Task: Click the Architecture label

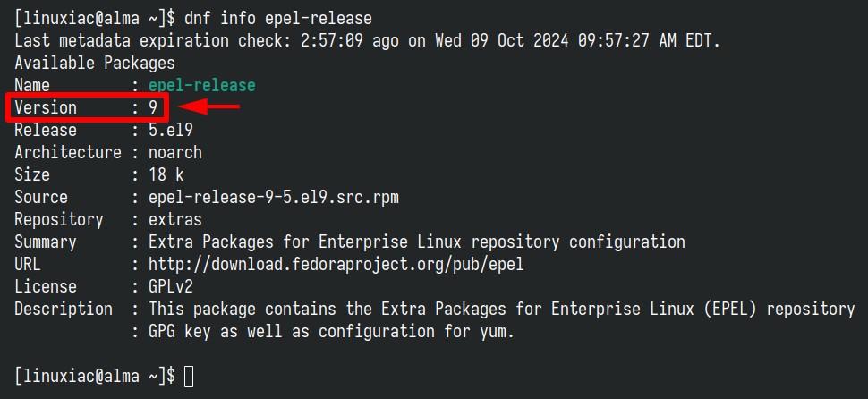Action: (x=68, y=152)
